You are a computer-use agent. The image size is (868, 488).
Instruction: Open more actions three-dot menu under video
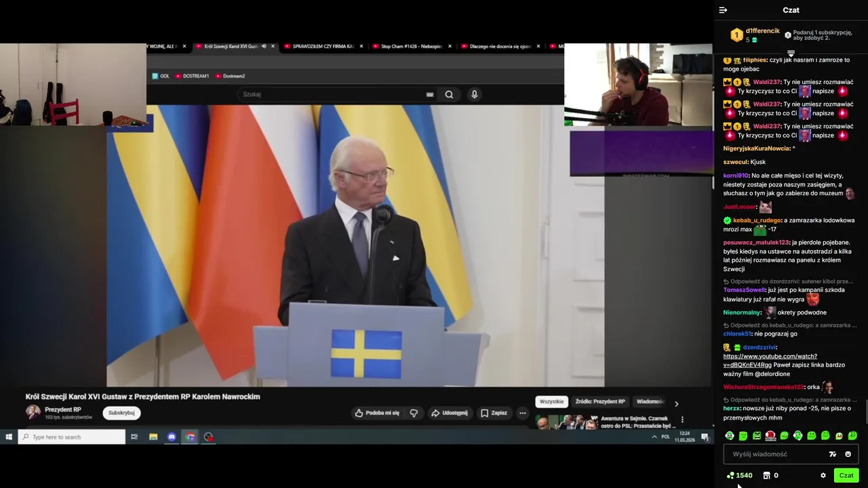pyautogui.click(x=522, y=413)
